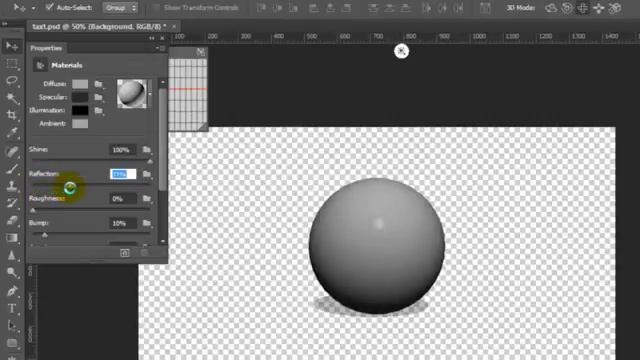Close the Properties panel

162,38
